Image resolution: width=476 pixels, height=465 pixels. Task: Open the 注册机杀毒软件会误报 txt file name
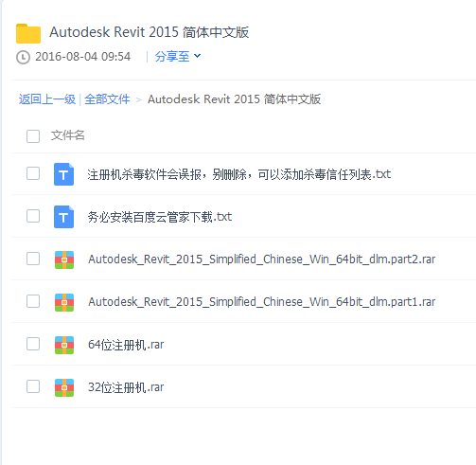coord(239,174)
